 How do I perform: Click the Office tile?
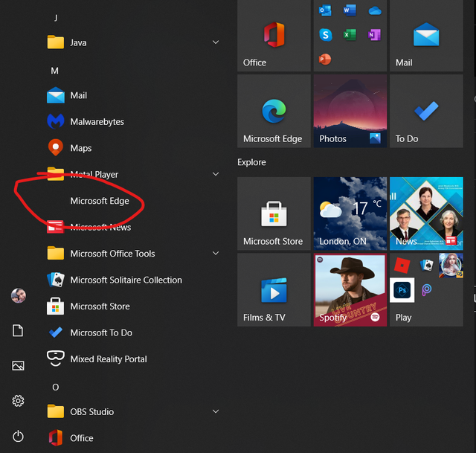274,36
